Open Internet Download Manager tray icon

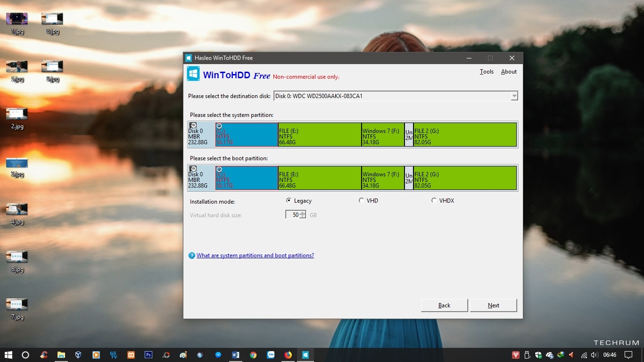(x=561, y=355)
